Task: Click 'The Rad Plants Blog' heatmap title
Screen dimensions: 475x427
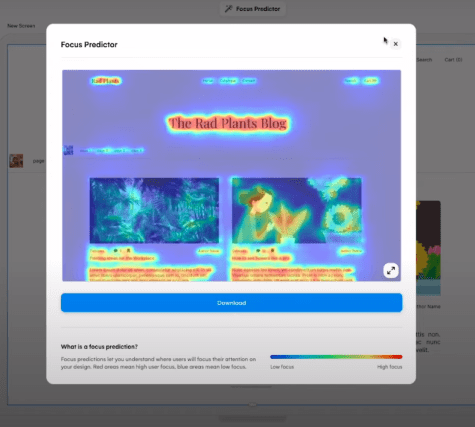Action: click(228, 123)
